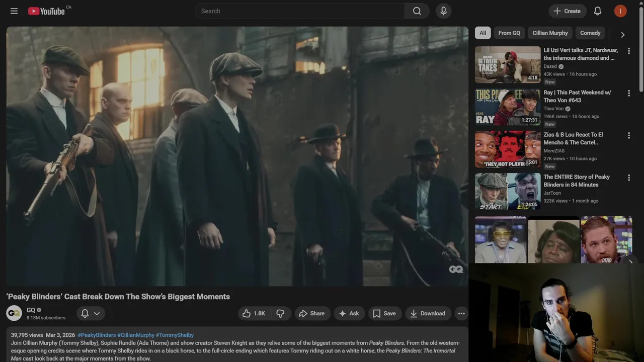Image resolution: width=644 pixels, height=362 pixels.
Task: Go to the YouTube home logo
Action: tap(46, 11)
